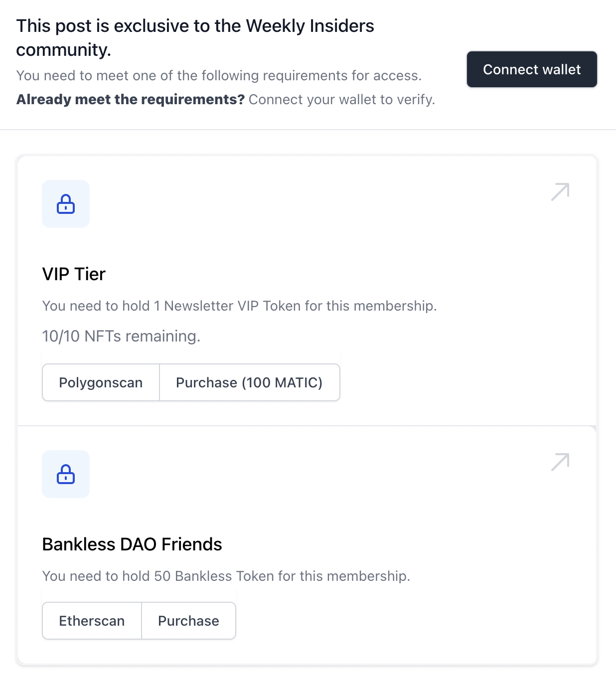Click the VIP Tier lock icon

pos(66,204)
